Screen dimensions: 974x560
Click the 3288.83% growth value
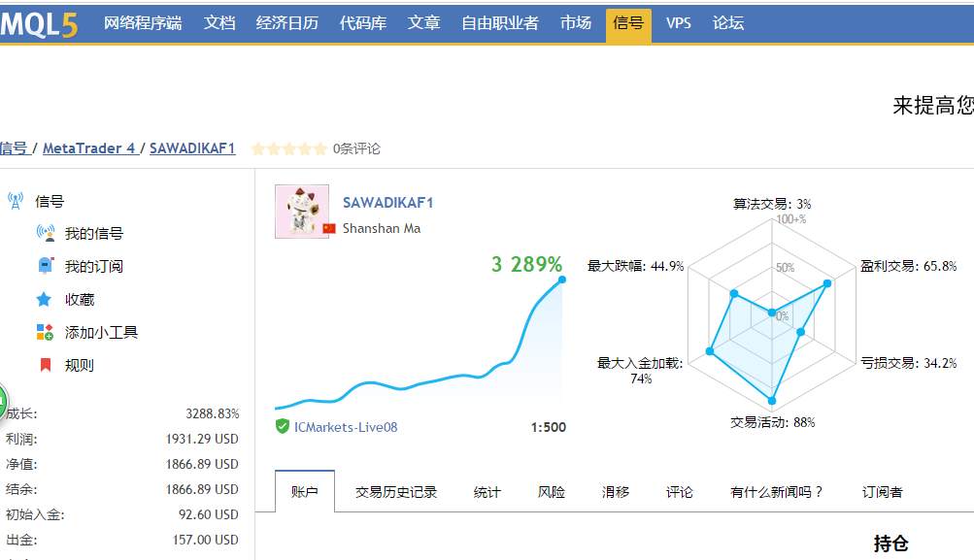(x=213, y=413)
